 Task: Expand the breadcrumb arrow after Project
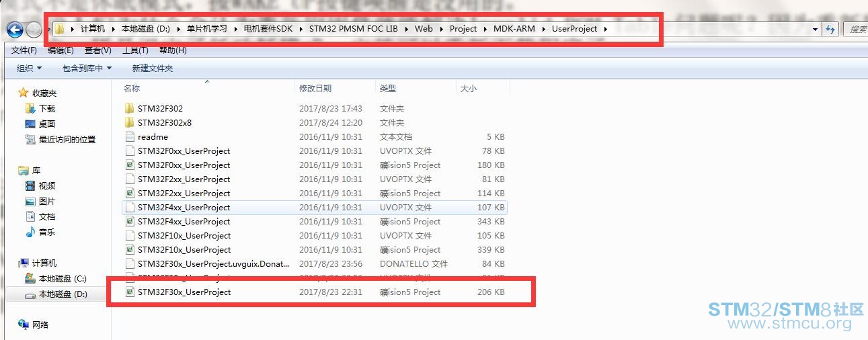point(484,29)
